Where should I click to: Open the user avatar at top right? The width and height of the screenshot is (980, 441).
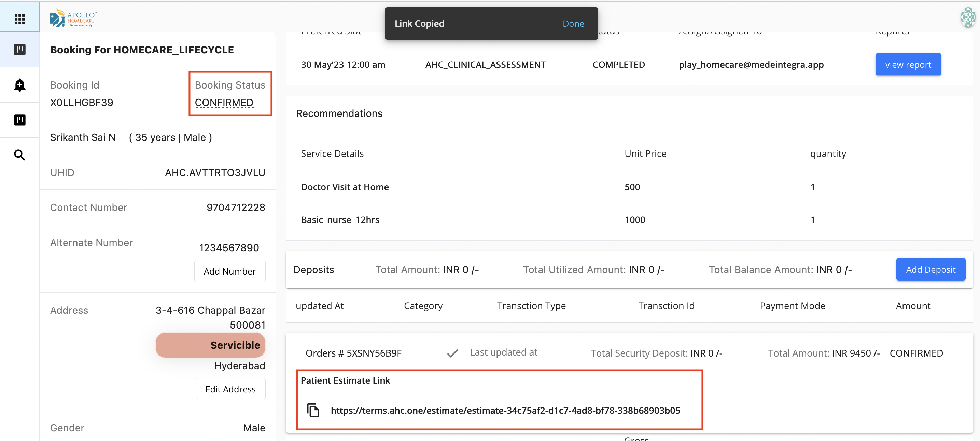(x=969, y=17)
